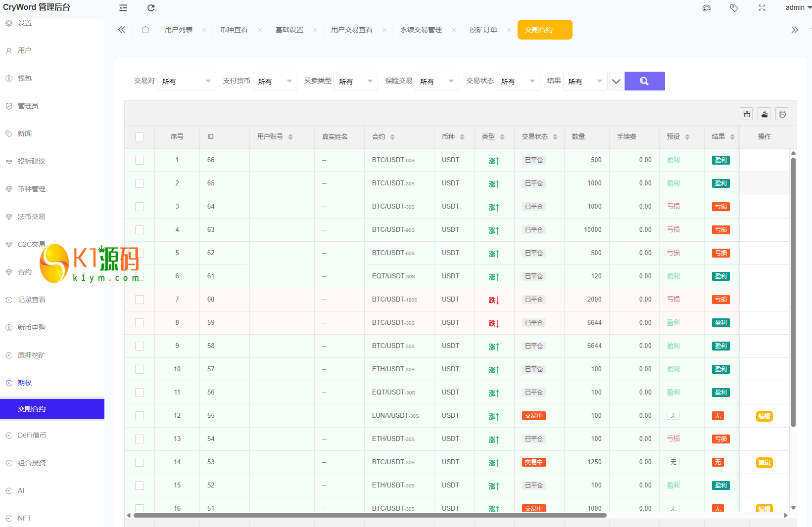Tick the select-all header checkbox
The height and width of the screenshot is (527, 812).
tap(140, 137)
